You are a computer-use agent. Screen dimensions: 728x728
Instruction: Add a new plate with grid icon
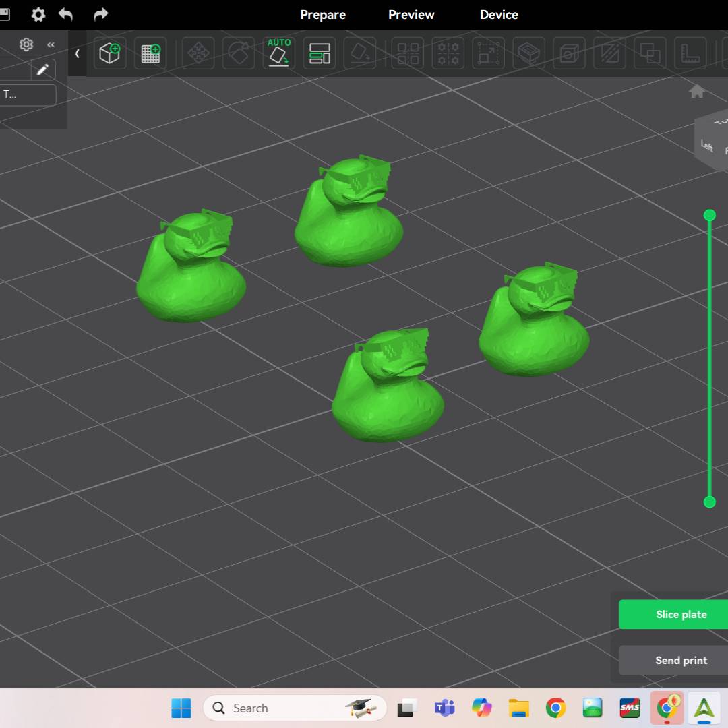(150, 53)
